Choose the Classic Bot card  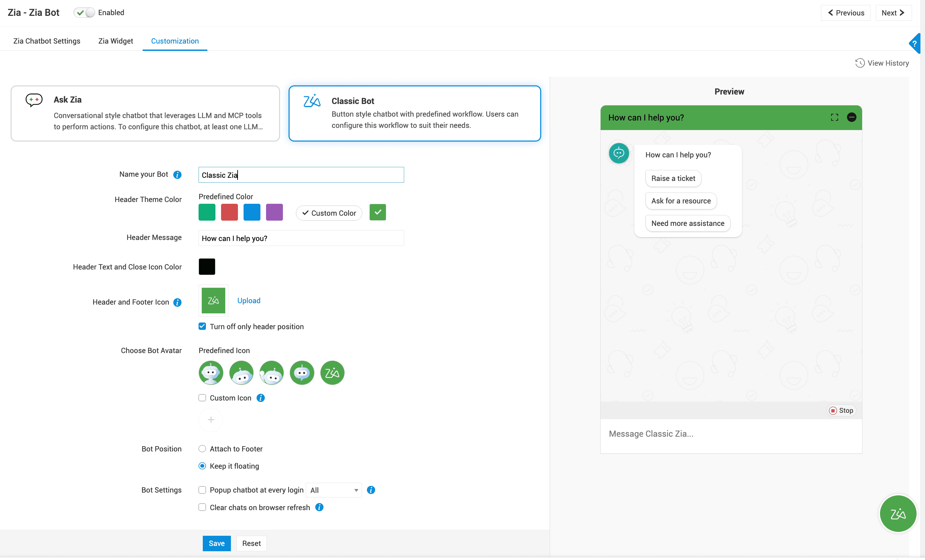[414, 113]
